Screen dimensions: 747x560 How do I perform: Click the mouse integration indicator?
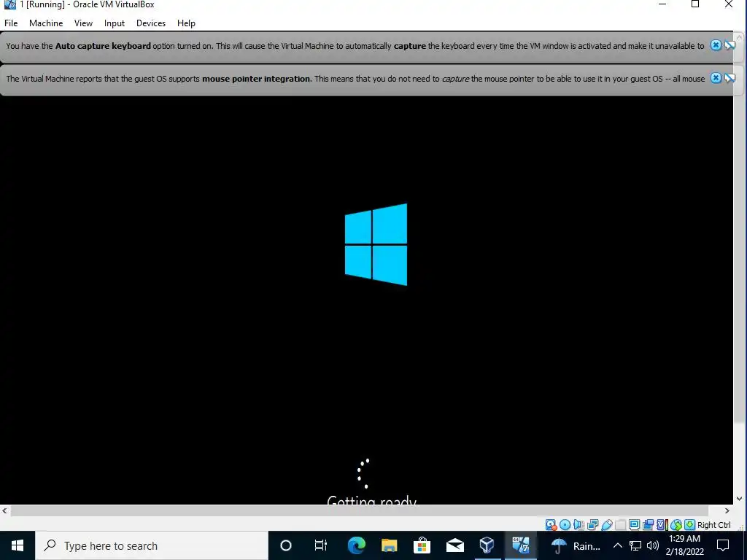(x=676, y=525)
